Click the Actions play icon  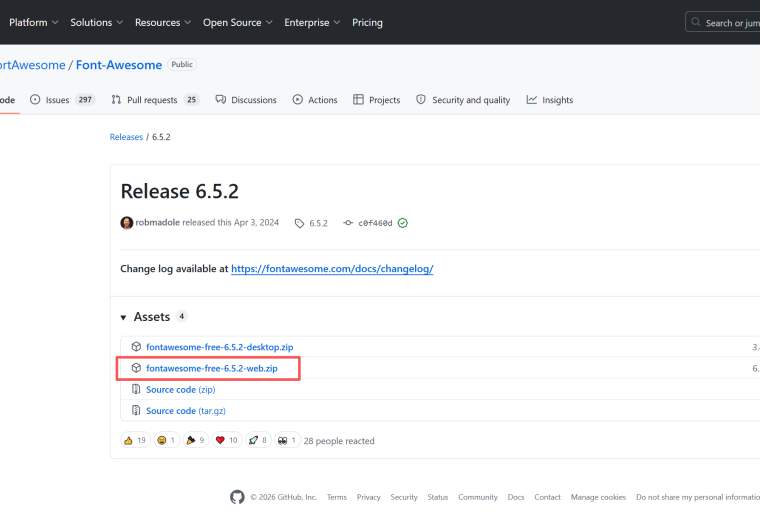coord(298,100)
